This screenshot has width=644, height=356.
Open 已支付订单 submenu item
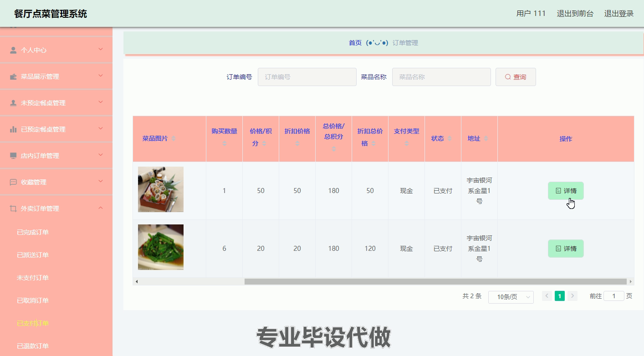point(33,323)
